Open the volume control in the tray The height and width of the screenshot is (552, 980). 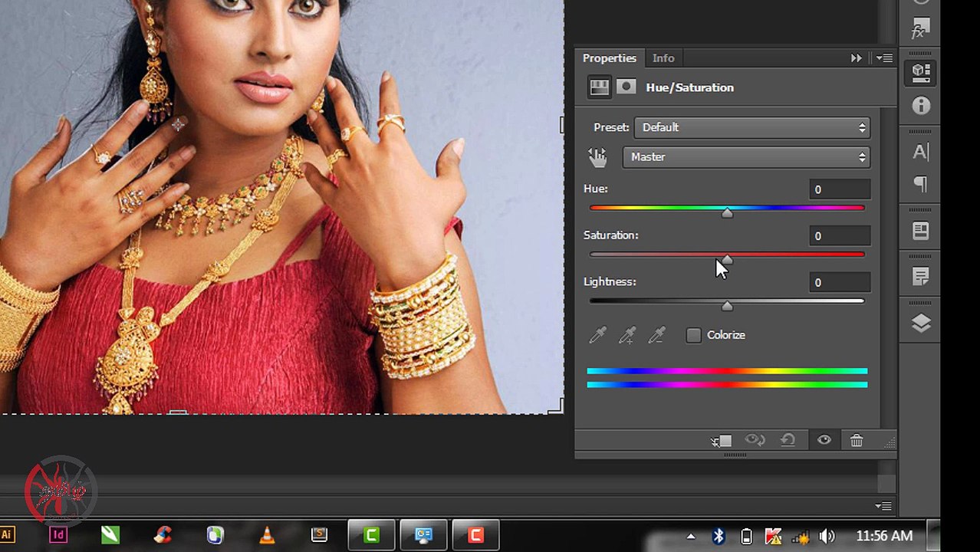pos(827,536)
